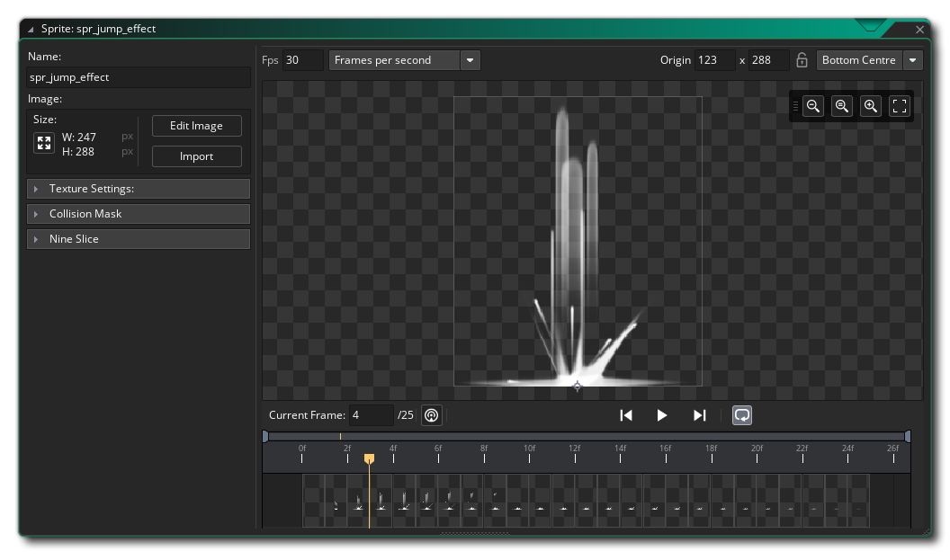Click the sprite Name input field
Image resolution: width=950 pixels, height=560 pixels.
coord(139,77)
